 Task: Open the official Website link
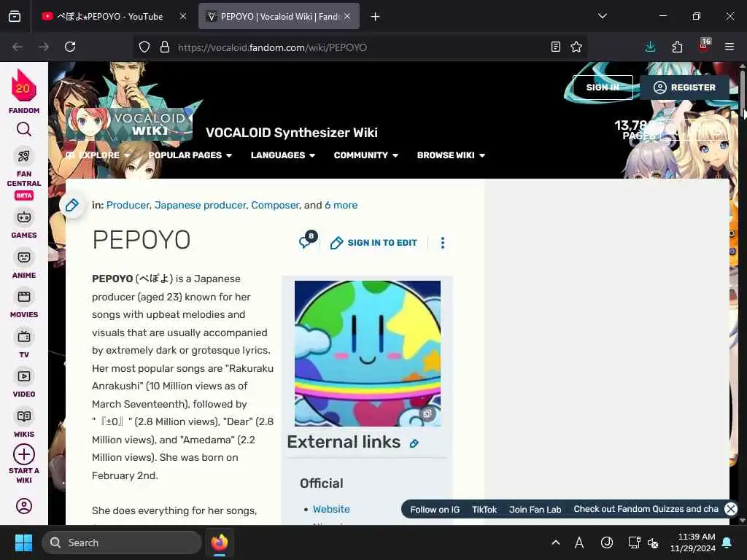tap(331, 509)
